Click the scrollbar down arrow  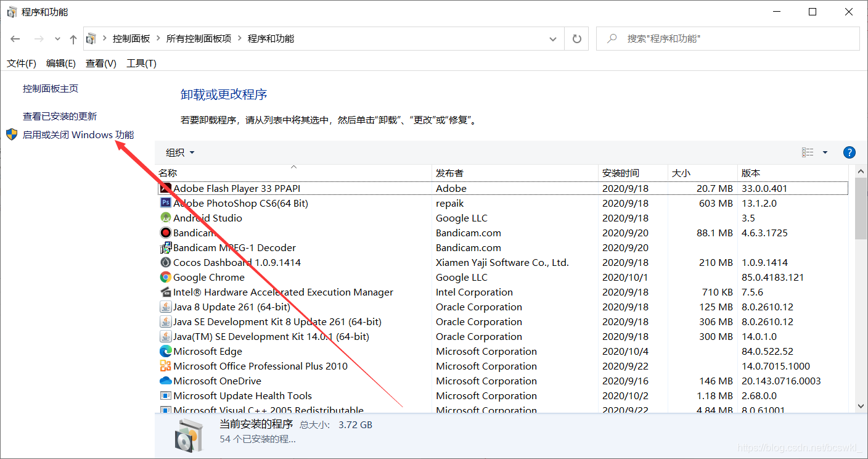coord(861,405)
